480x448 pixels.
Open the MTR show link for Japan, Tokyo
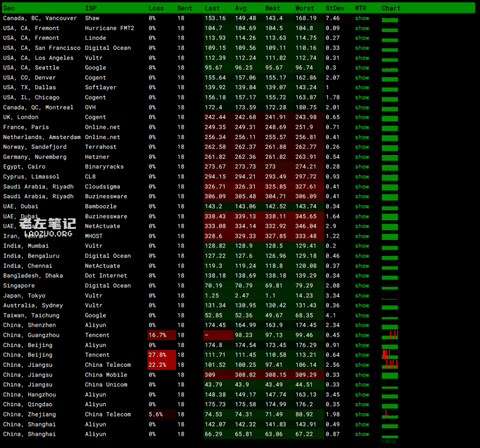(362, 296)
